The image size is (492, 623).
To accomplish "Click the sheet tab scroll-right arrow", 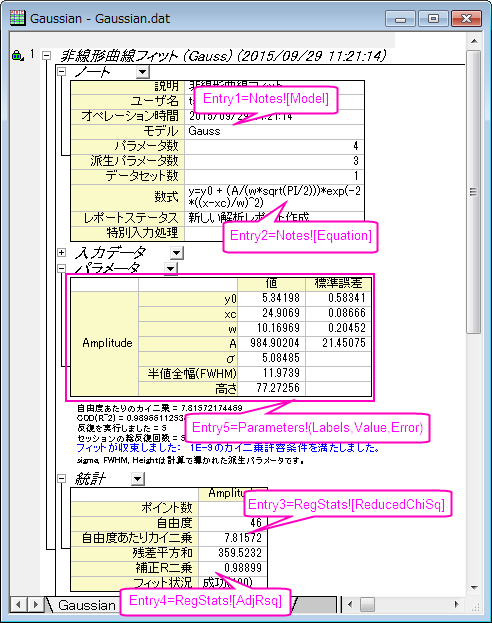I will click(35, 605).
